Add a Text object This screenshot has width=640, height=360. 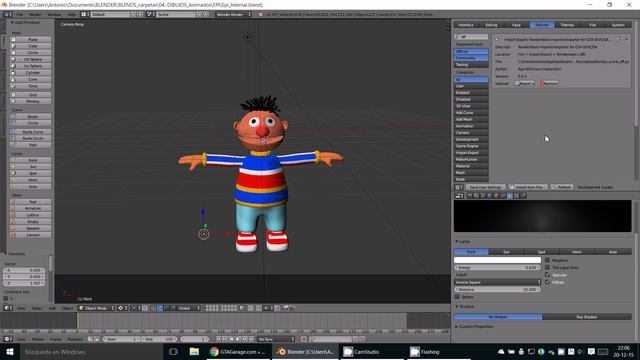(31, 202)
